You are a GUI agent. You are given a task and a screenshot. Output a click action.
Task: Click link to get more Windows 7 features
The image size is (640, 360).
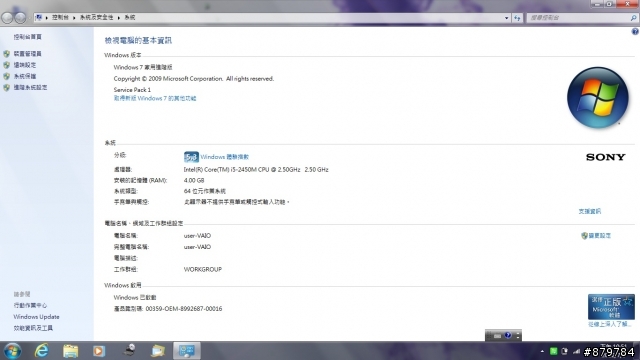point(155,98)
